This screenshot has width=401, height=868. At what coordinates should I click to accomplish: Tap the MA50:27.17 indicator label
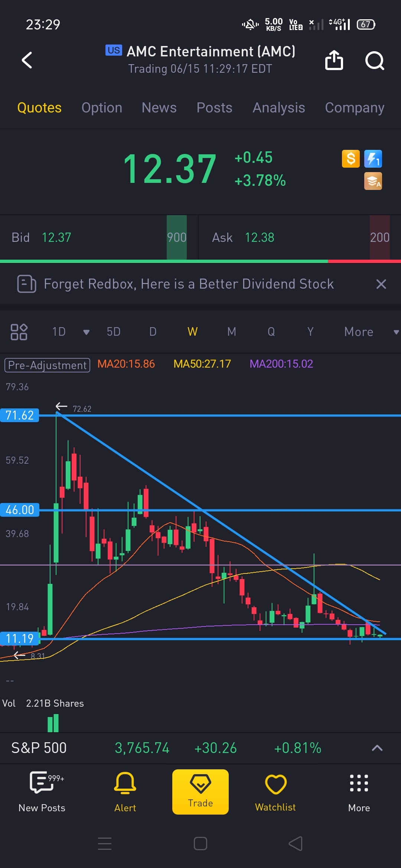(x=202, y=364)
